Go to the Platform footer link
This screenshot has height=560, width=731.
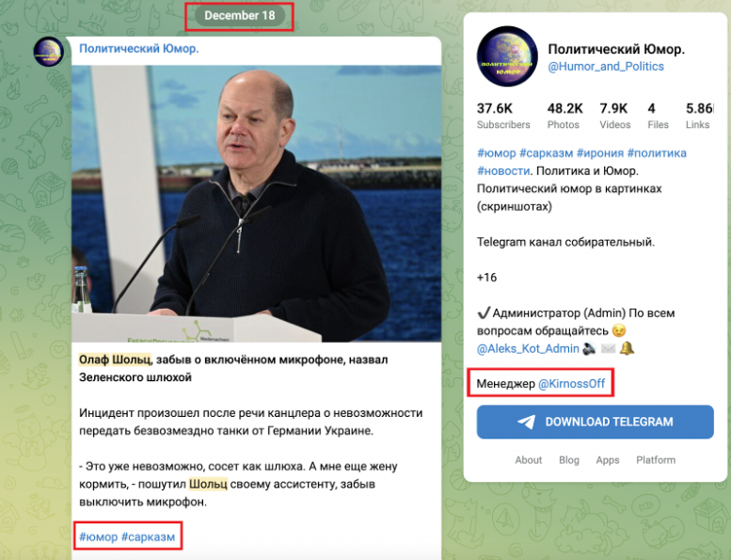(x=656, y=460)
